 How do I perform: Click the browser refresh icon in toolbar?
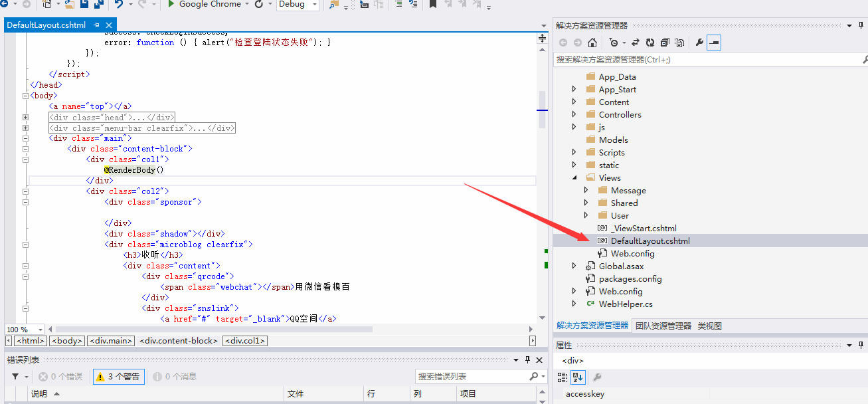(x=259, y=5)
